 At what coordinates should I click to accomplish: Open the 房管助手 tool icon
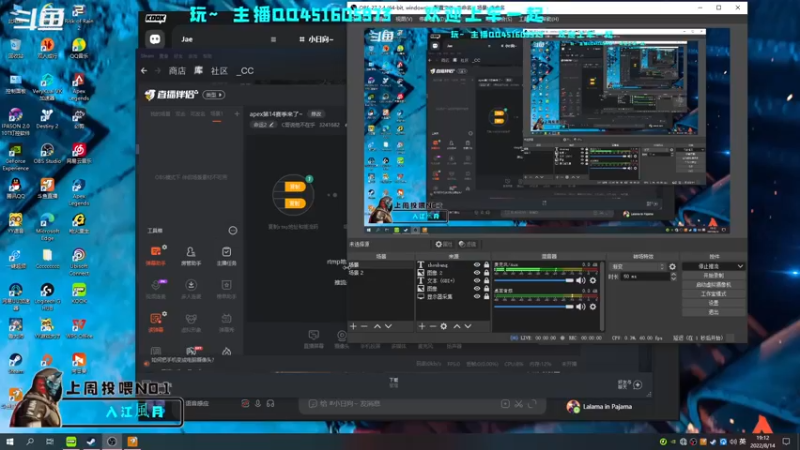pyautogui.click(x=191, y=256)
